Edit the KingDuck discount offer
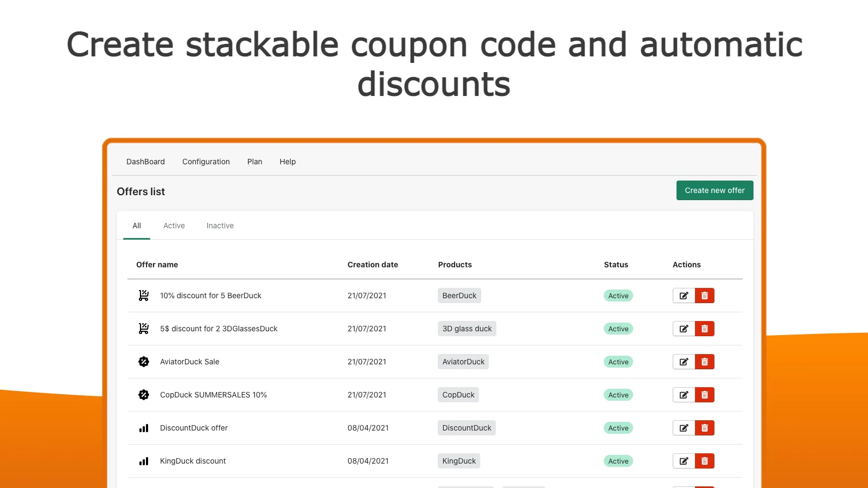Image resolution: width=868 pixels, height=488 pixels. 684,461
